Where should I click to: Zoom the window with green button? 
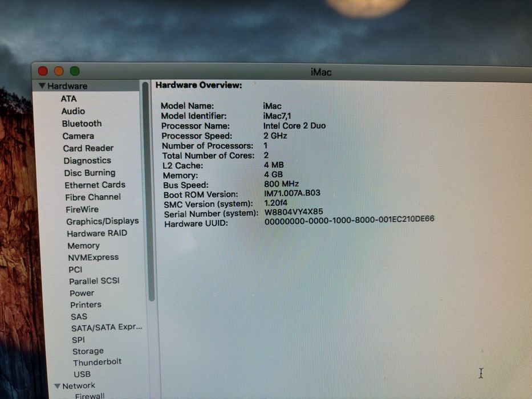point(75,71)
